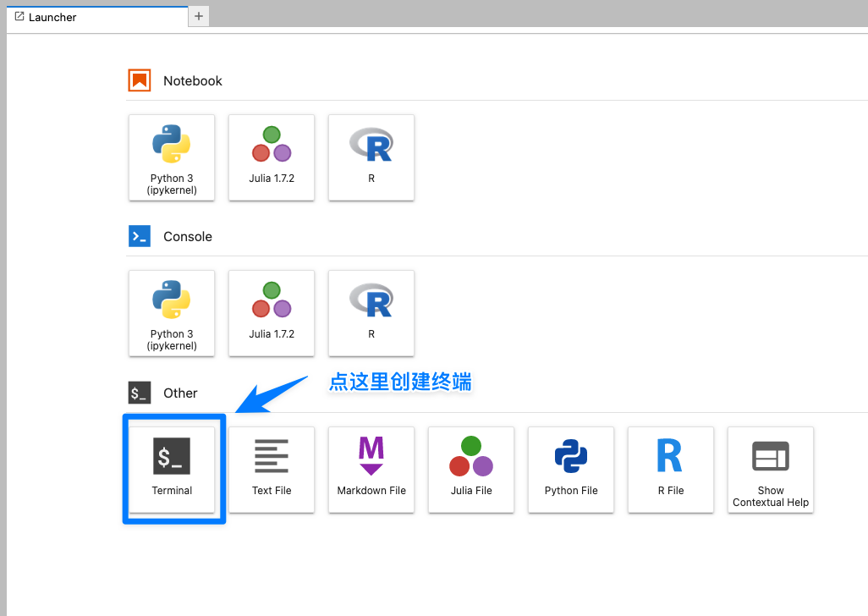
Task: Start a Python 3 (ipykernel) console
Action: point(172,313)
